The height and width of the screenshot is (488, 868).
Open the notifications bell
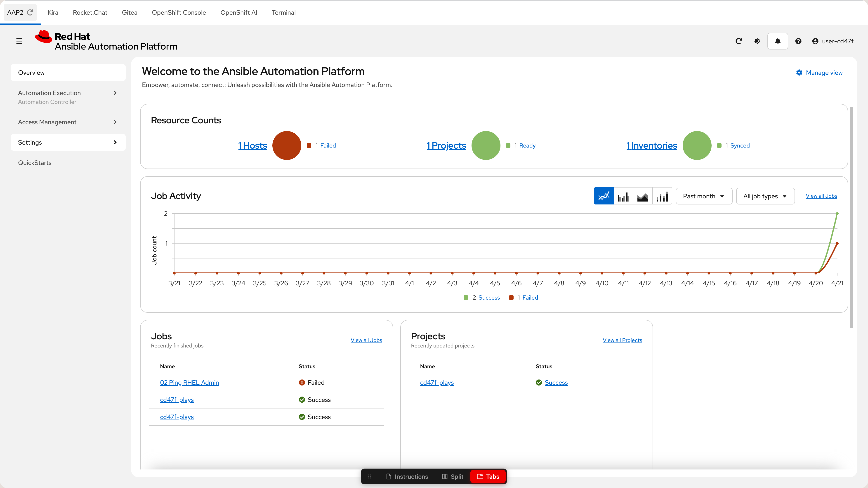778,41
